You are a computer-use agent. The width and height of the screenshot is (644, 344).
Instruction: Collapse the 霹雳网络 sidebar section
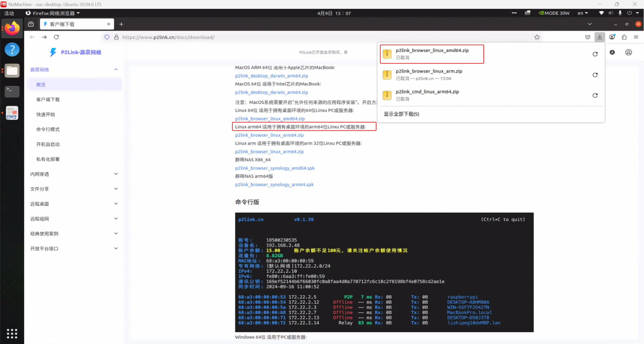116,70
